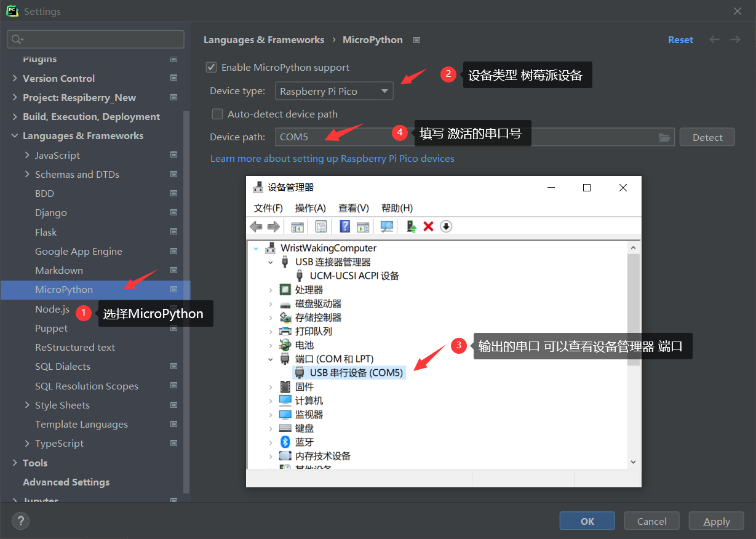Expand the JavaScript settings node
Screen dimensions: 756x539
[x=27, y=155]
